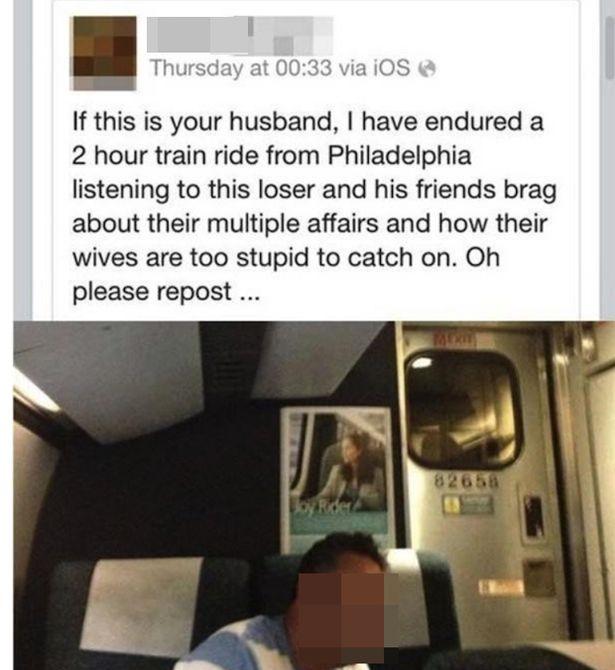Click the train door window in the photo
The image size is (615, 670).
(463, 409)
